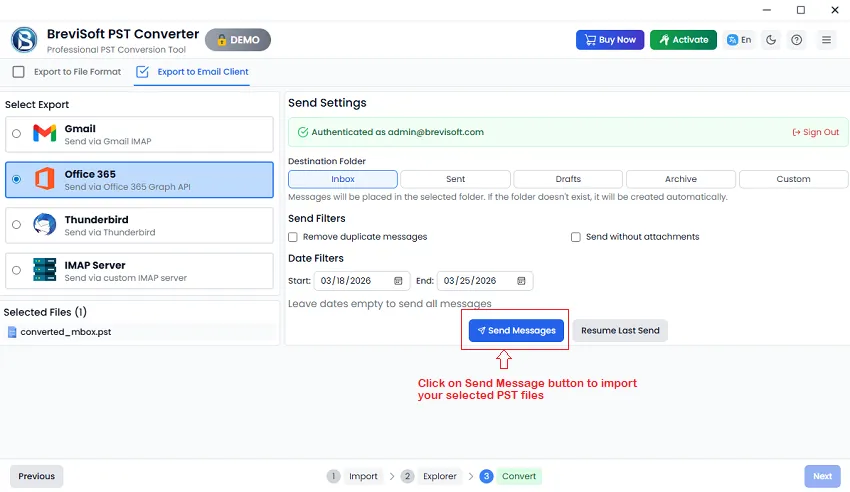This screenshot has width=850, height=492.
Task: Choose Sent destination folder
Action: point(455,179)
